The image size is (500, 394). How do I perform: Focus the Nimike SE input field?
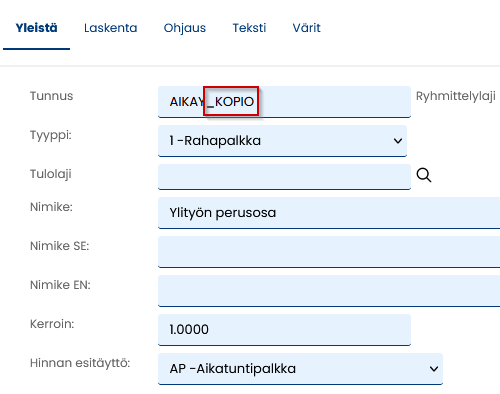tap(329, 252)
